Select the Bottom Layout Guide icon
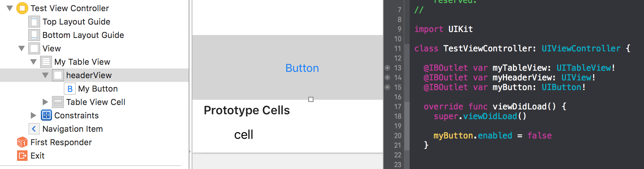 point(34,35)
